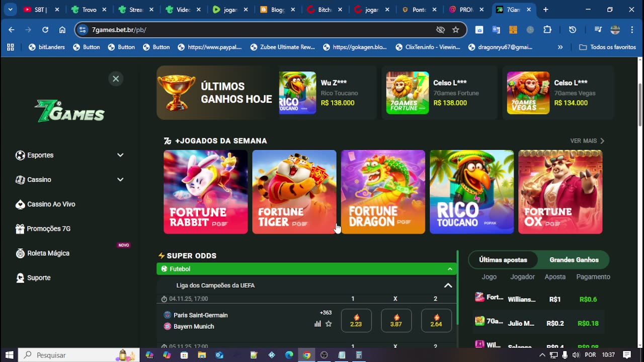Select odds 2.23 for Paris Saint-Germain
Image resolution: width=644 pixels, height=362 pixels.
coord(356,320)
